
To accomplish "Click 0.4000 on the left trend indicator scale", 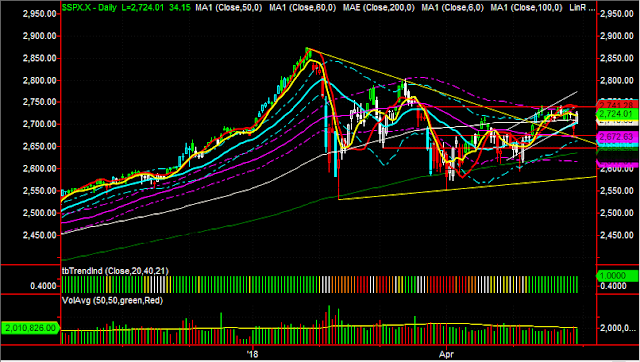I will 43,286.
